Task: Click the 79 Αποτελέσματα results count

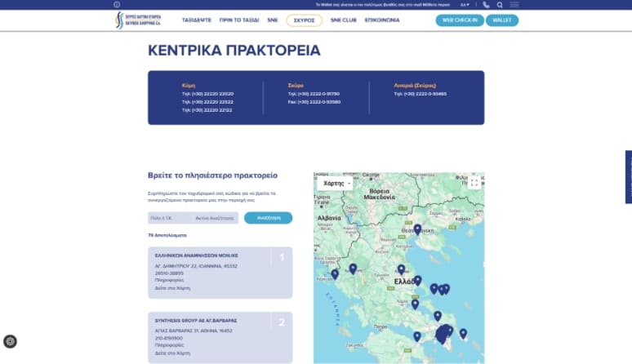Action: pyautogui.click(x=167, y=235)
